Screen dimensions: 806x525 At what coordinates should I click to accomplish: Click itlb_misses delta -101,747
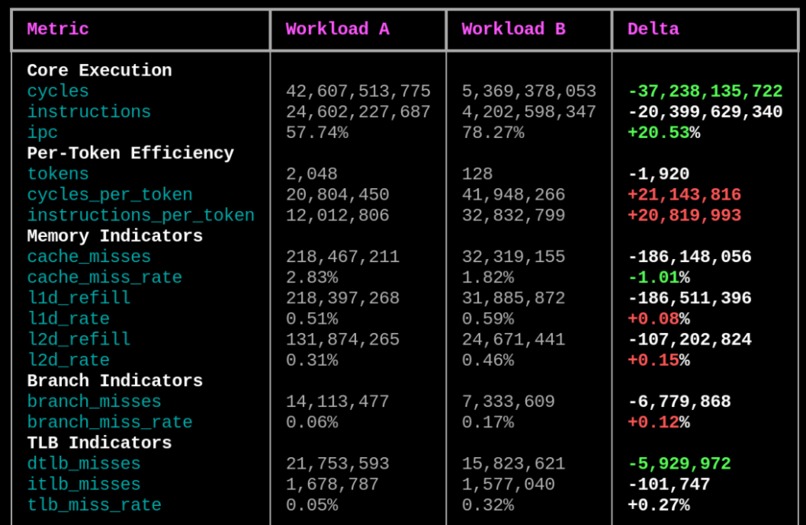pyautogui.click(x=669, y=484)
